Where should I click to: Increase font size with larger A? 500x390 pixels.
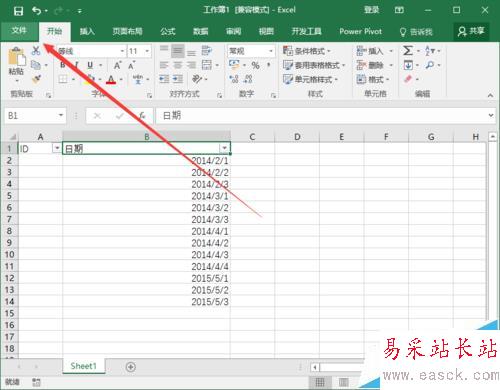click(117, 65)
